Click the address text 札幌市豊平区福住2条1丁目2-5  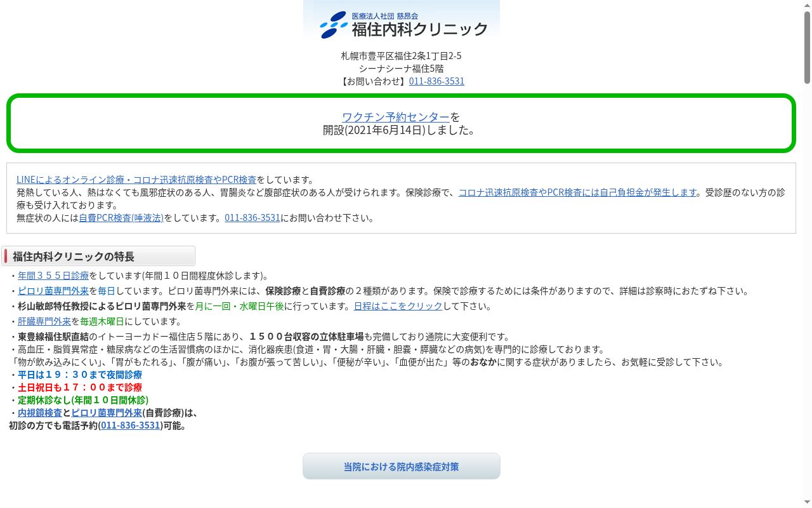[402, 56]
